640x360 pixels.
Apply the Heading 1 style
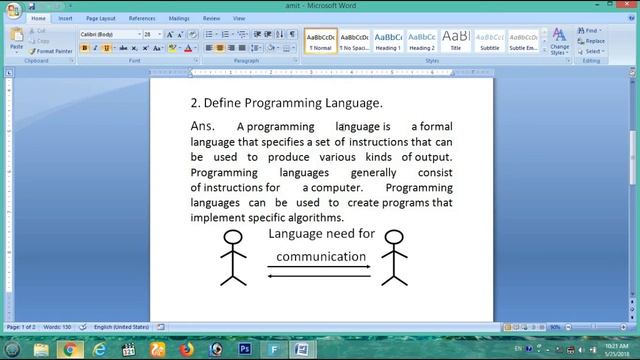tap(388, 41)
